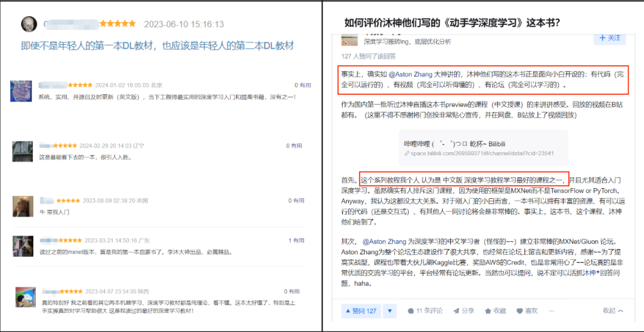The width and height of the screenshot is (644, 332).
Task: Click the answer author's avatar image
Action: (351, 38)
